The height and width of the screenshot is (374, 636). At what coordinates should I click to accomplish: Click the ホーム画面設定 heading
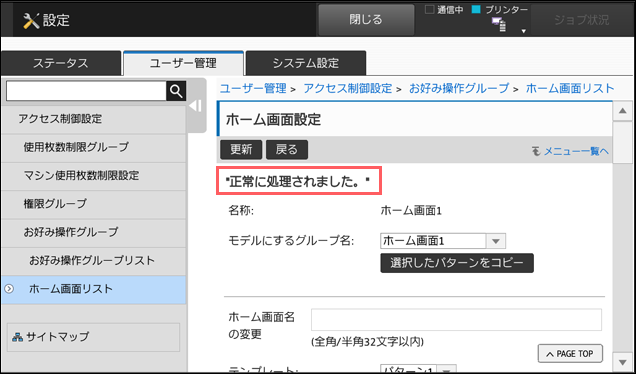tap(273, 120)
